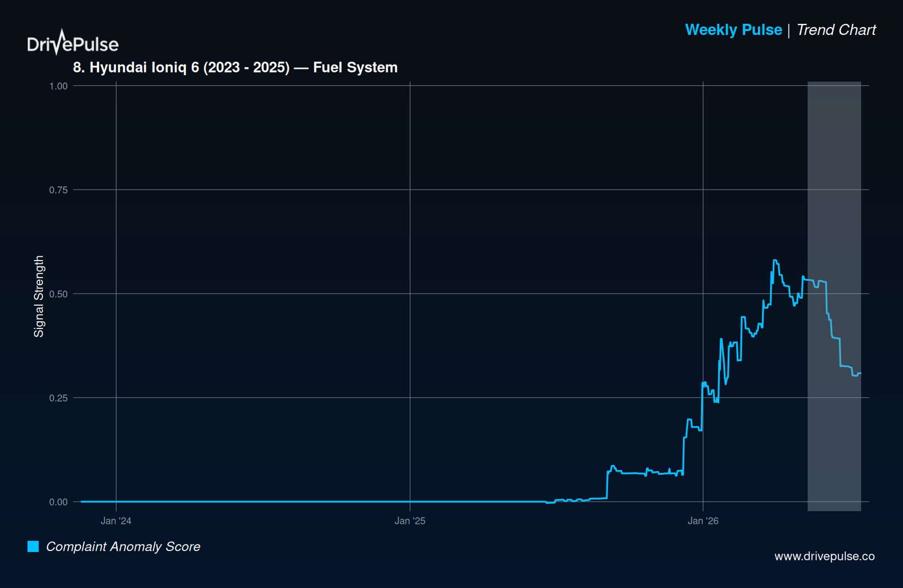Image resolution: width=903 pixels, height=588 pixels.
Task: Click the chart title 'Hyundai Ioniq 6 (2023 - 2025) — Fuel System'
Action: [x=235, y=67]
